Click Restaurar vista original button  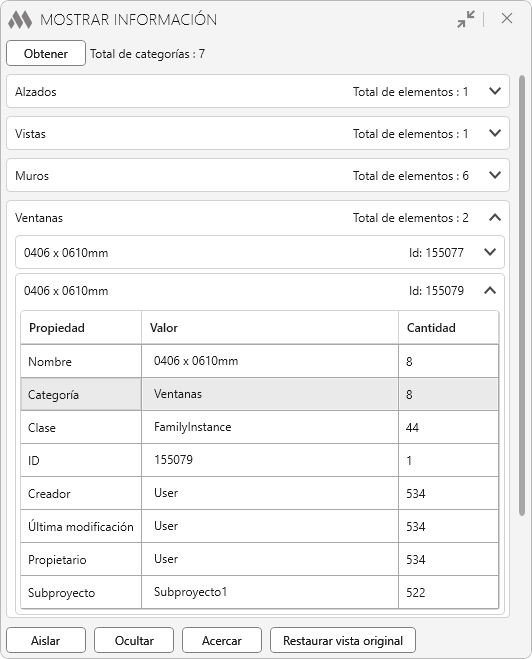pyautogui.click(x=343, y=640)
